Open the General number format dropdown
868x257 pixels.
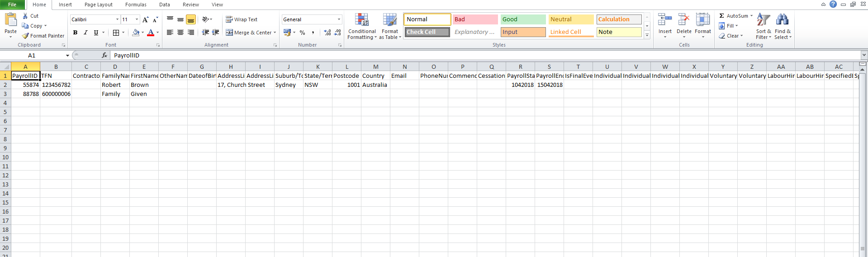tap(339, 19)
